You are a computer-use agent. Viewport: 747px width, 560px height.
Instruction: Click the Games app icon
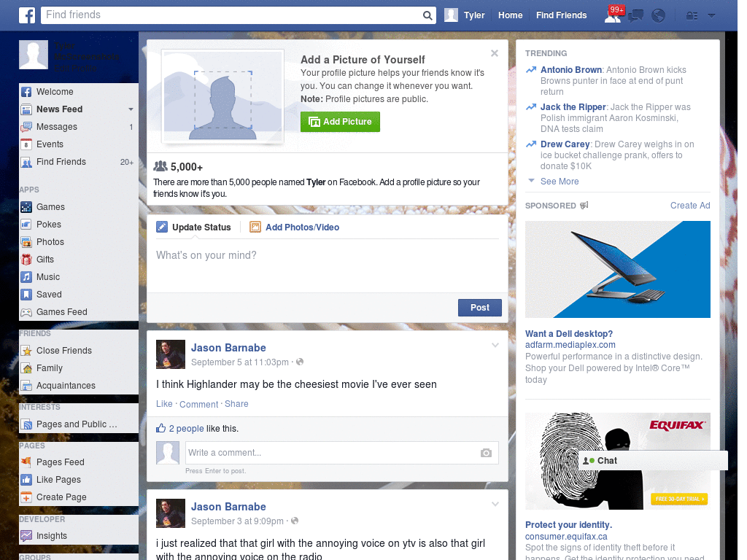(x=26, y=207)
